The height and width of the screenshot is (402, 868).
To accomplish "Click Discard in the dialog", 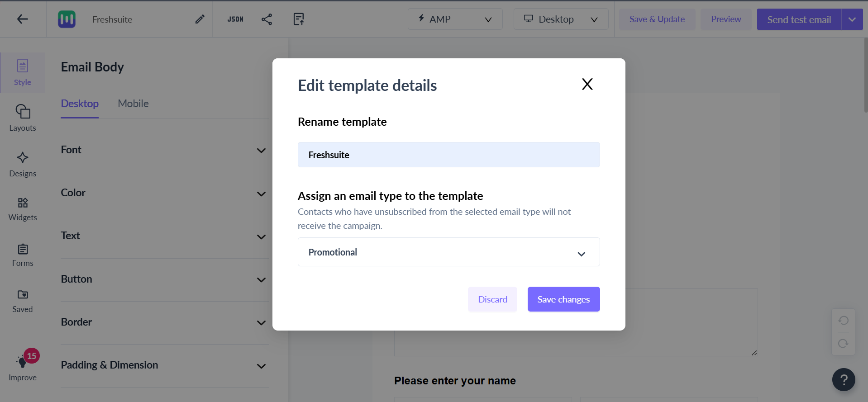I will [x=492, y=299].
